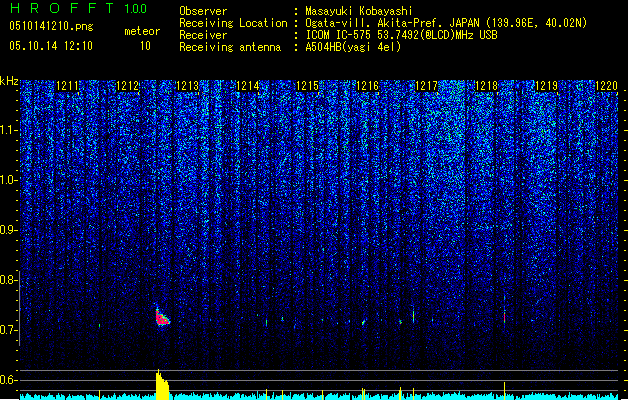The image size is (629, 400).
Task: Select the filename 0510141210.png
Action: pos(51,26)
